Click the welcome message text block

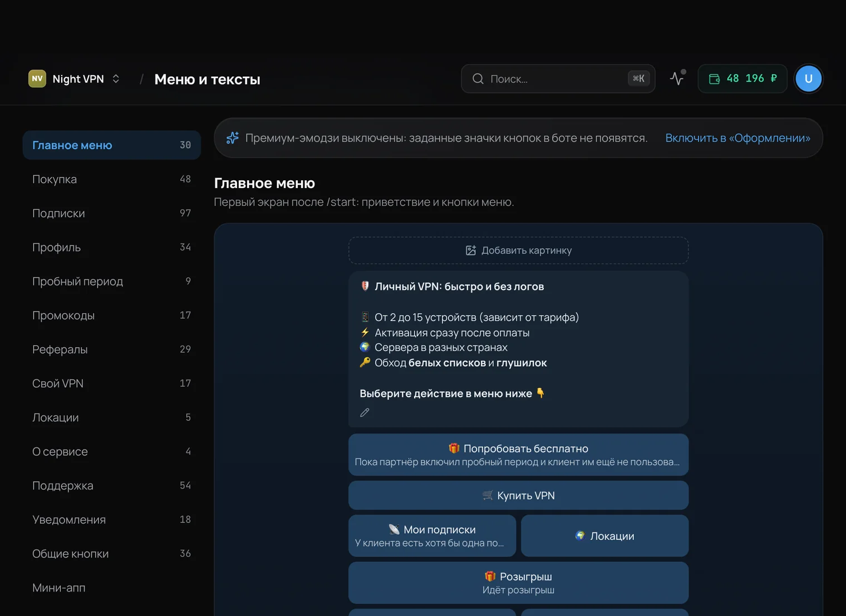pos(518,349)
